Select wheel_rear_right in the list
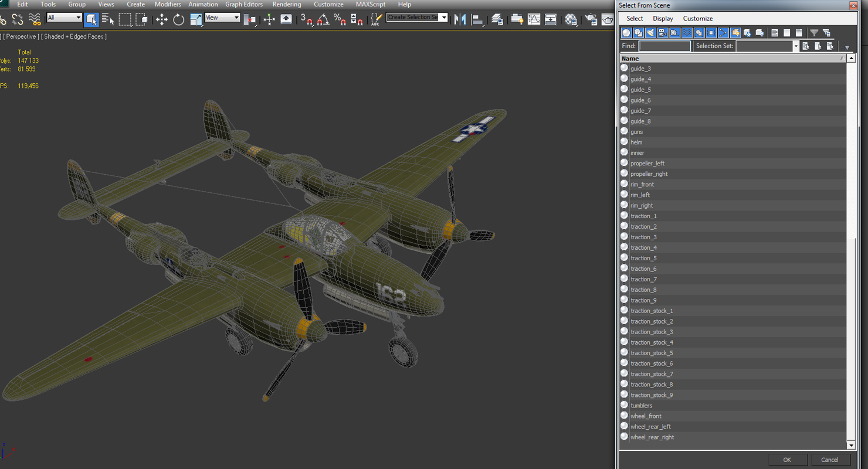Viewport: 868px width, 469px height. [x=733, y=437]
